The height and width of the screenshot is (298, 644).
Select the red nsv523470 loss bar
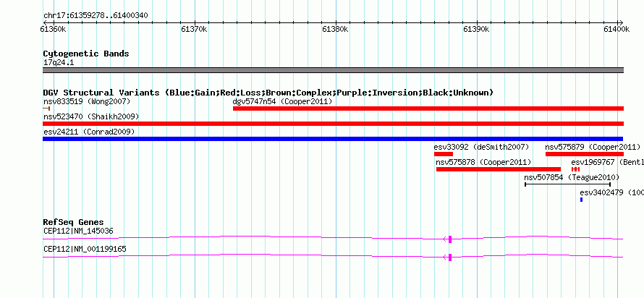pyautogui.click(x=333, y=124)
